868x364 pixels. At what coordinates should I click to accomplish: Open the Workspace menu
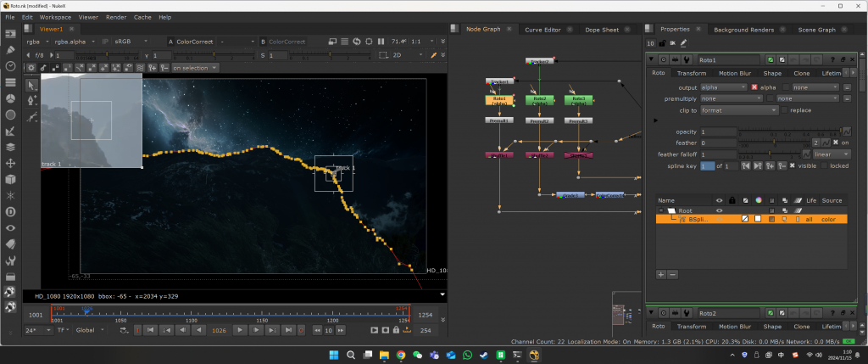[x=55, y=17]
